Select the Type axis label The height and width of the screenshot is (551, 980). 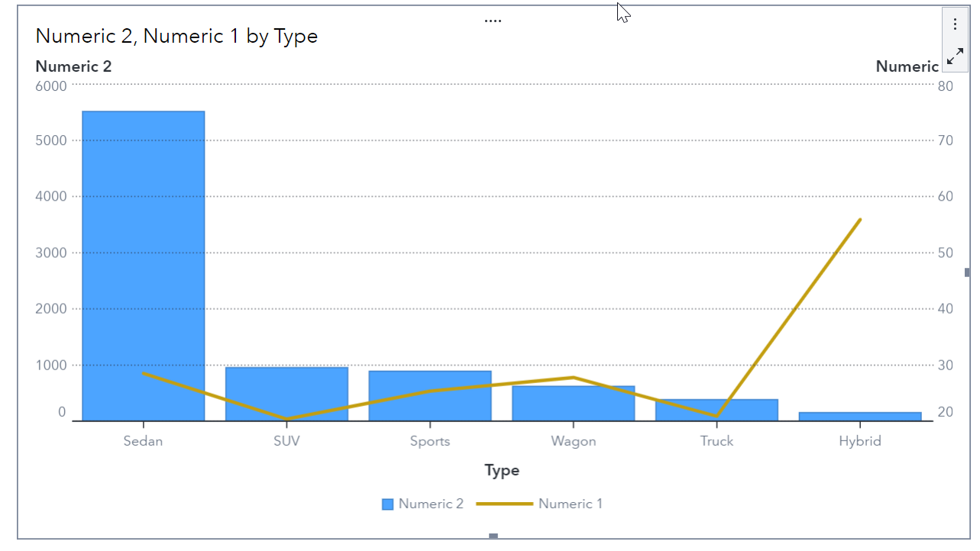(x=501, y=470)
